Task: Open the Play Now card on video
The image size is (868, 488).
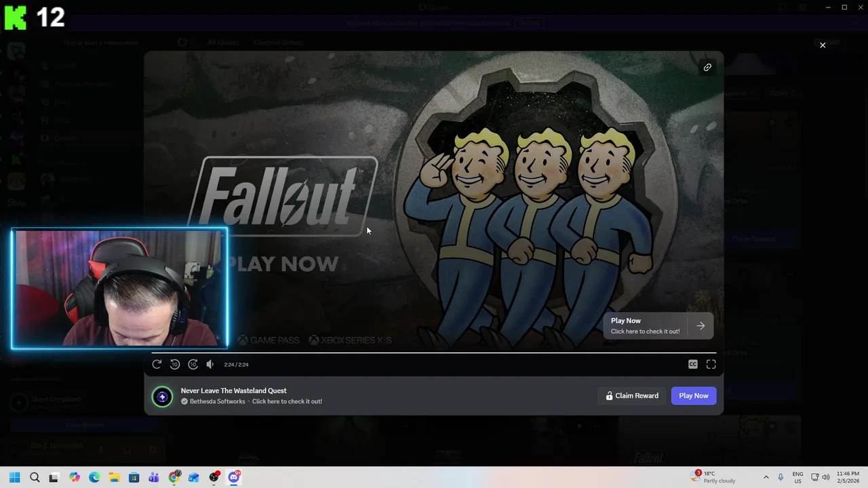Action: point(658,326)
